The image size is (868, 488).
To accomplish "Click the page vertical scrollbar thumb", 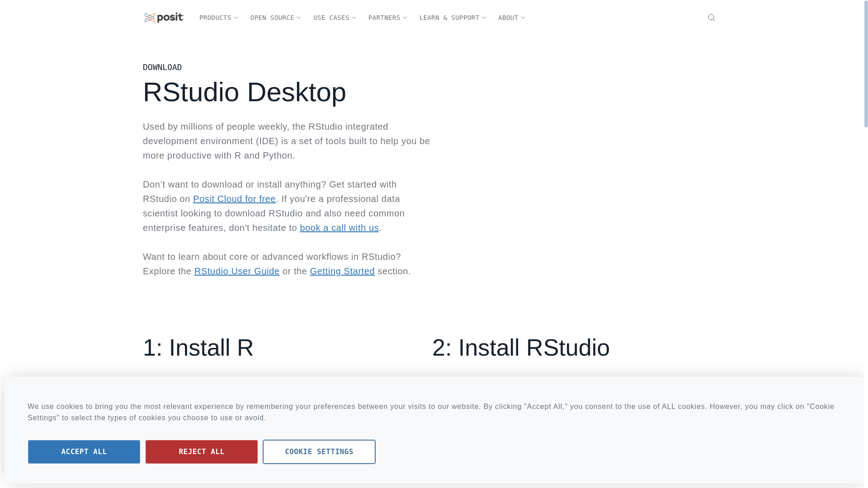I will click(866, 64).
